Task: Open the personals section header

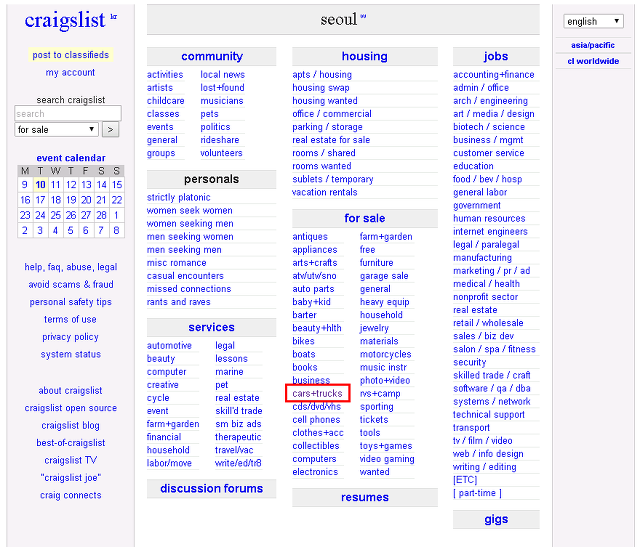Action: tap(211, 179)
